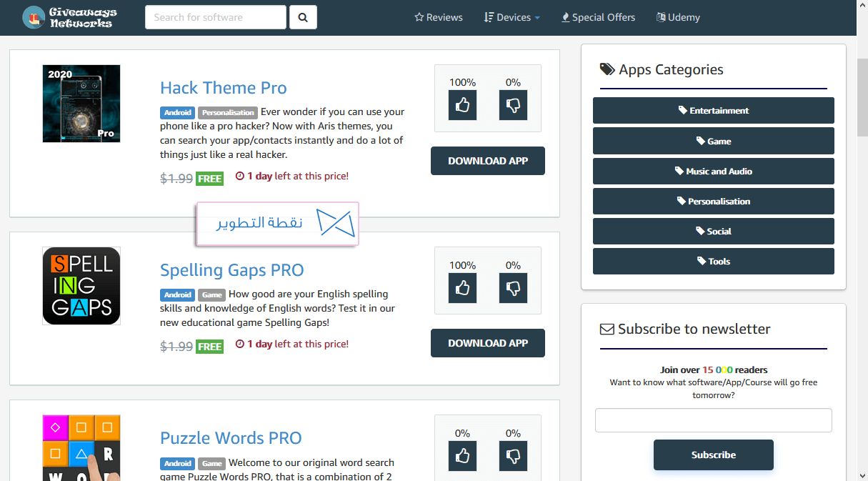This screenshot has width=868, height=481.
Task: Open Special Offers in the navbar
Action: click(598, 17)
